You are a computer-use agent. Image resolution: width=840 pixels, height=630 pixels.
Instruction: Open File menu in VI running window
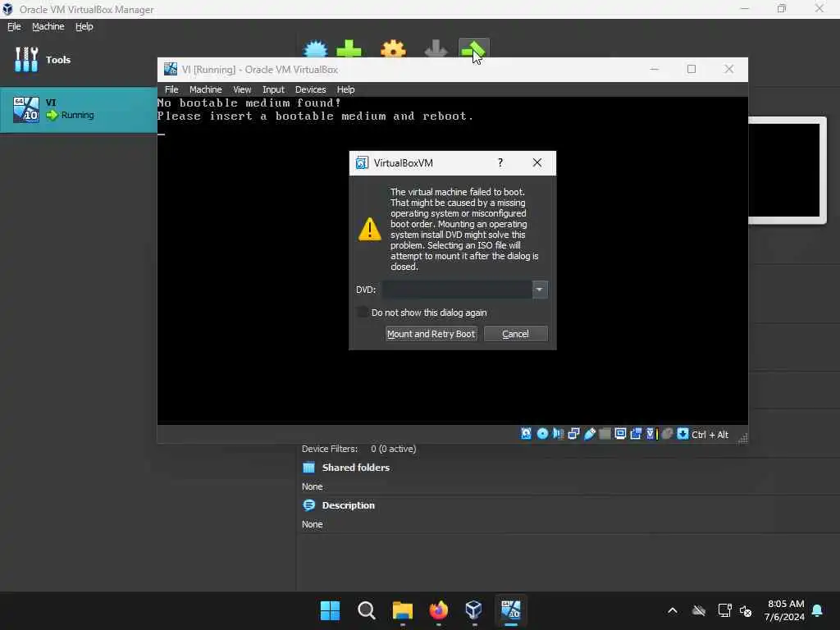(171, 89)
